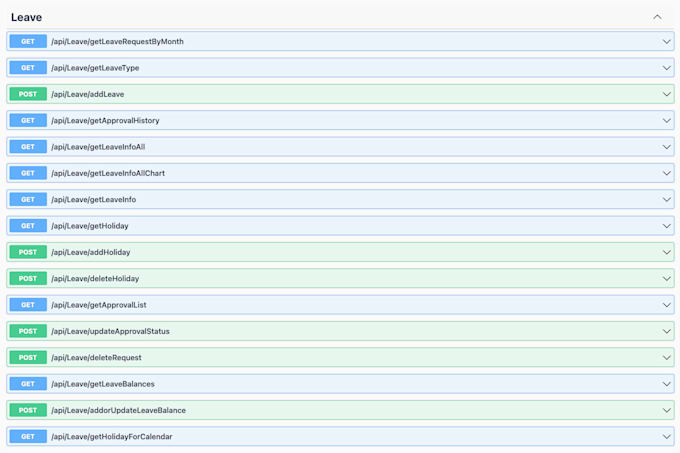680x453 pixels.
Task: Open path /api/Leave/getLeaveInfoAll
Action: coord(98,147)
